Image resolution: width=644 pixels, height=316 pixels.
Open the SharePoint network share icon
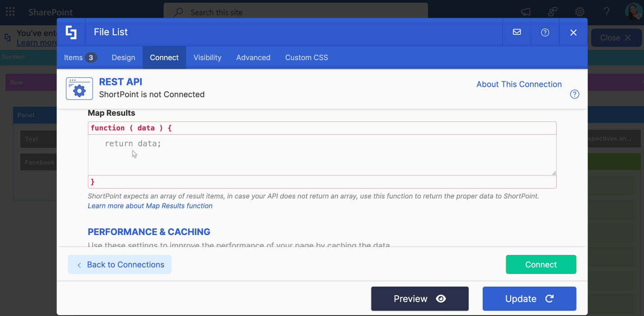(x=553, y=12)
